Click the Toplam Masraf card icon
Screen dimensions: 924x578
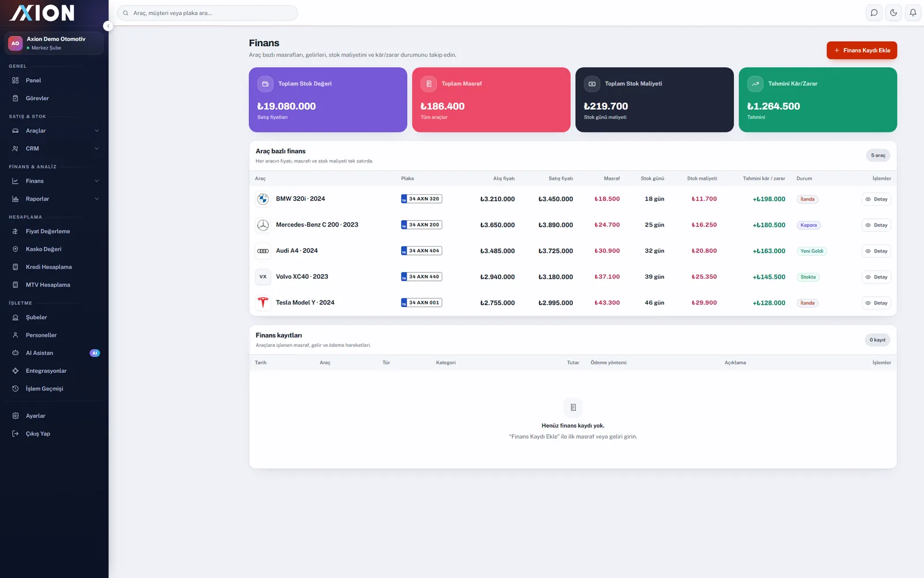(429, 84)
